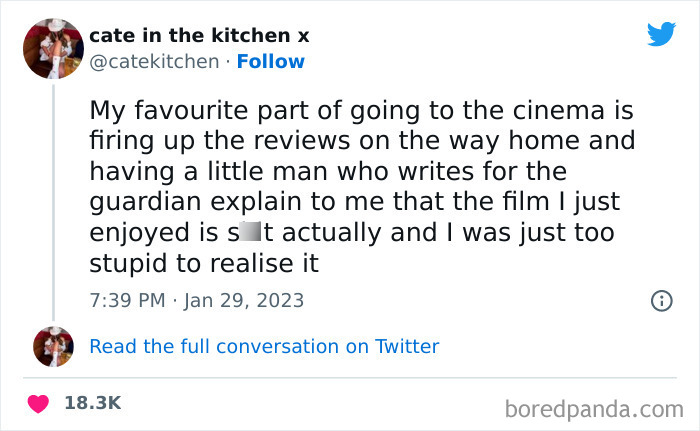The image size is (700, 431).
Task: Read the full conversation on Twitter
Action: [x=264, y=347]
